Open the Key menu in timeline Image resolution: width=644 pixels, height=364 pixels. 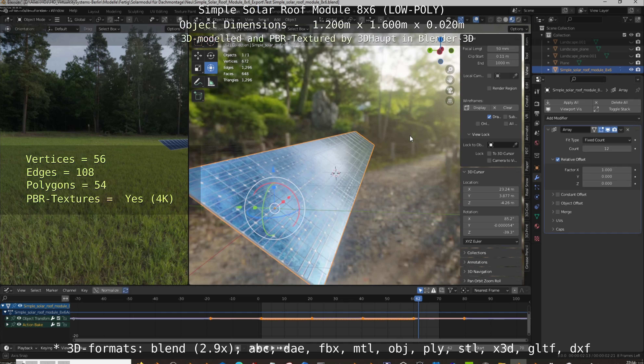point(84,290)
